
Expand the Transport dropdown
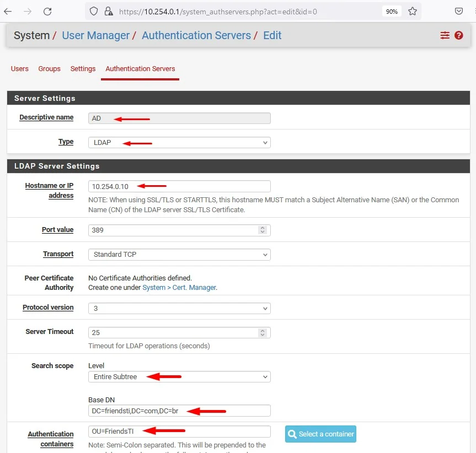[x=179, y=255]
